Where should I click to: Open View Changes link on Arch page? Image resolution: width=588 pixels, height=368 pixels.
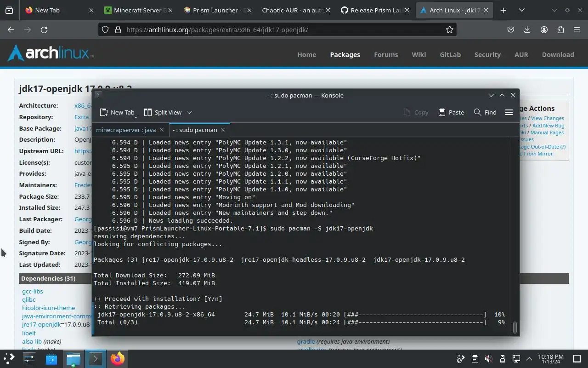point(548,118)
